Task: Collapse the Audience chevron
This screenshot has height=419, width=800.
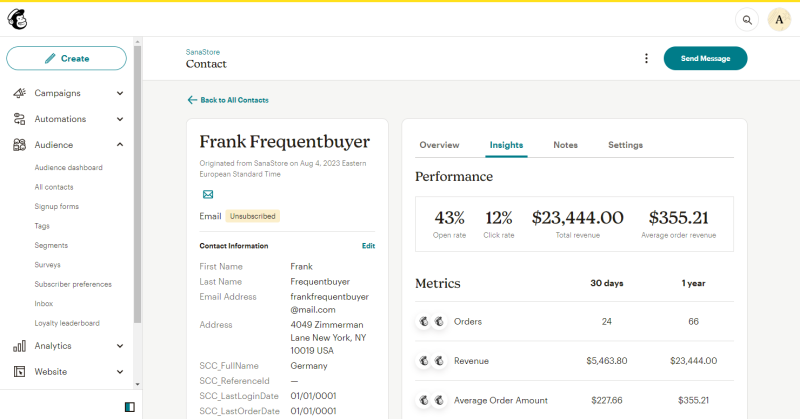Action: 120,145
